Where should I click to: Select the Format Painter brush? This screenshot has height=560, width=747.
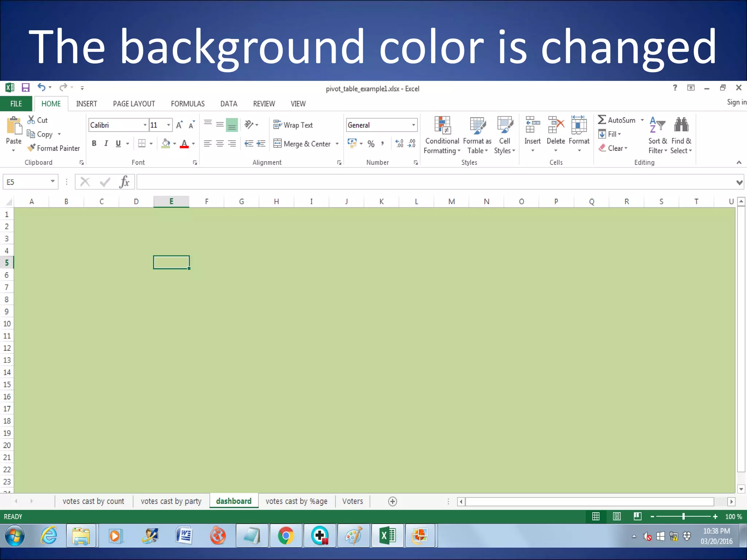pyautogui.click(x=32, y=148)
